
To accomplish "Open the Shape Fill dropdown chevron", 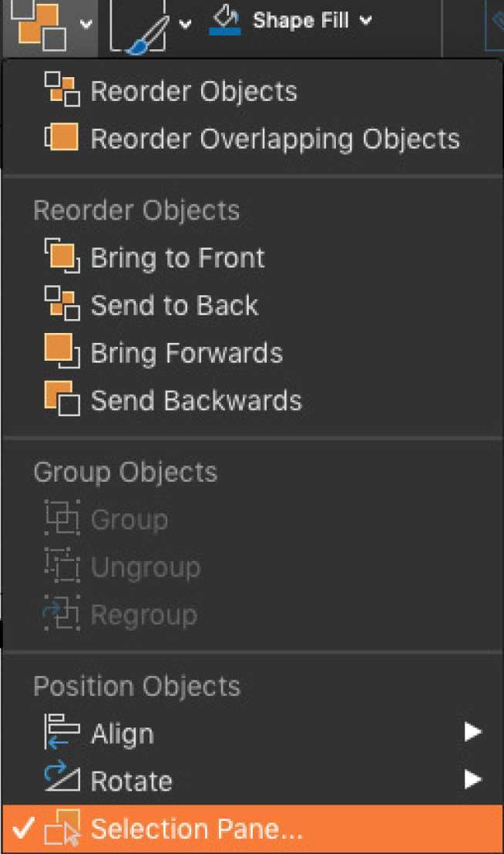I will point(365,21).
